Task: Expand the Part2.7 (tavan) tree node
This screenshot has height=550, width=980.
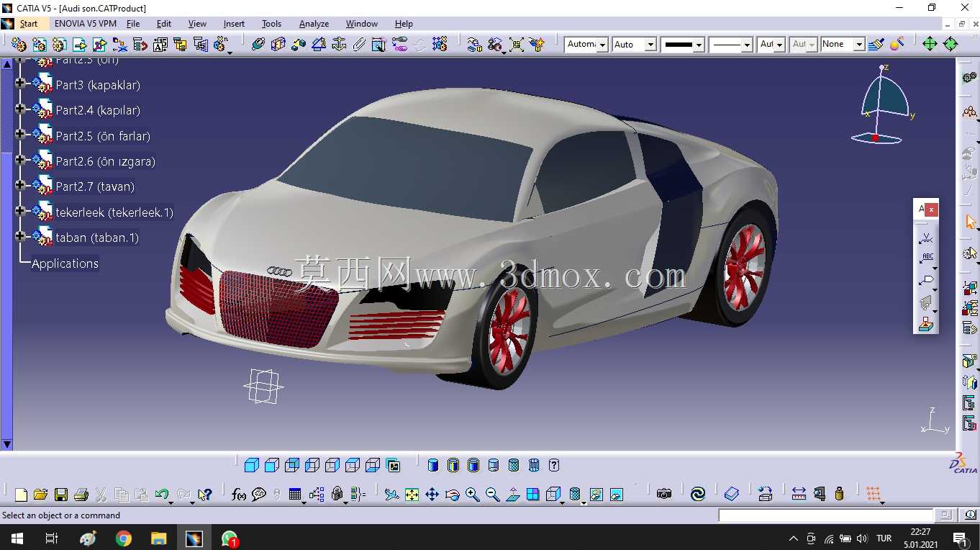Action: (20, 185)
